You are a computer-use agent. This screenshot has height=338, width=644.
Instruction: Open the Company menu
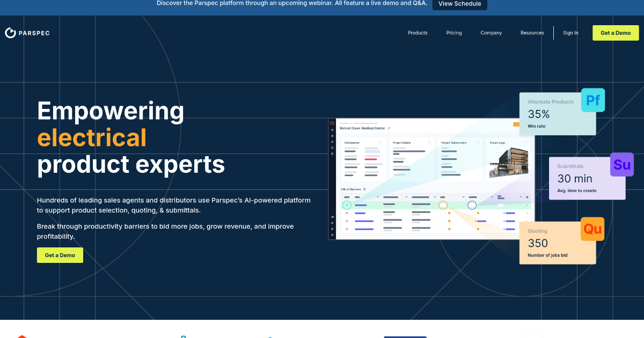coord(491,33)
